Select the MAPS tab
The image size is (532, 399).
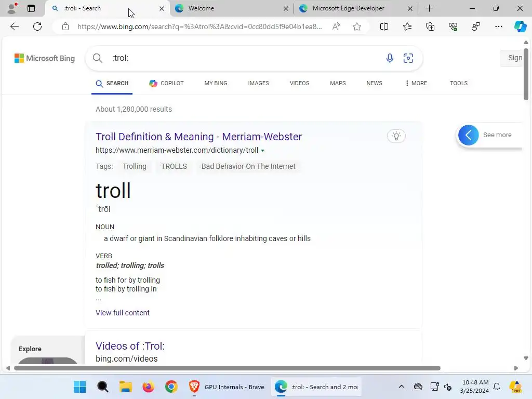[338, 83]
